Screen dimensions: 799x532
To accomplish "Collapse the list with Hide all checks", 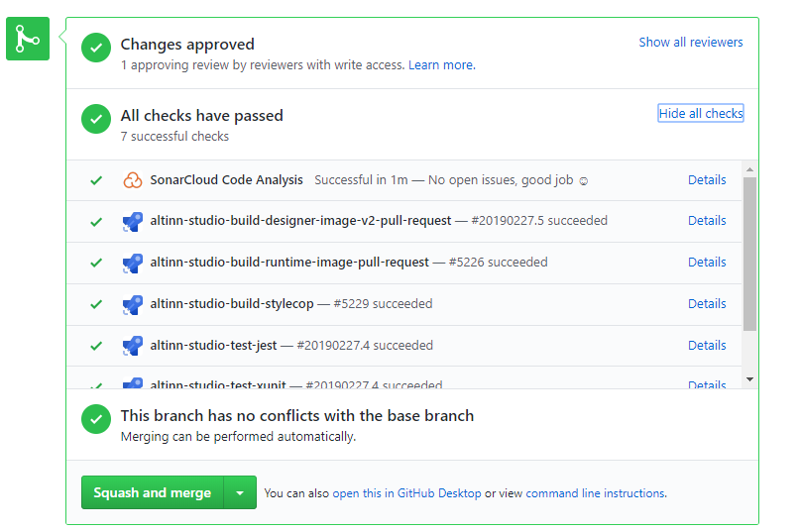I will click(x=700, y=114).
